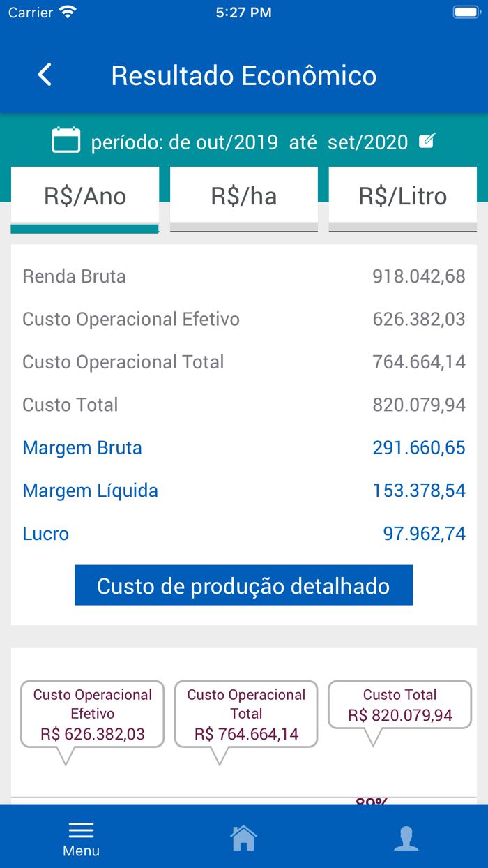Click the Lucro row label

click(45, 534)
